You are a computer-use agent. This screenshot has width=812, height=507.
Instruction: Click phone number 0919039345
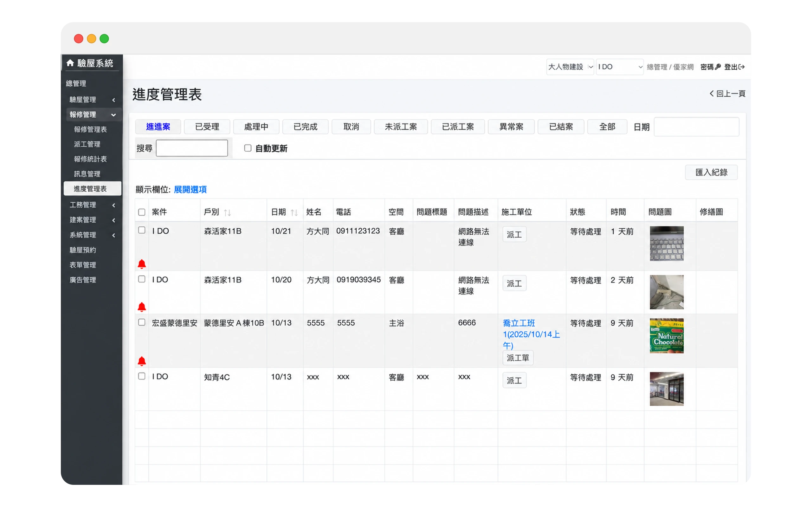[359, 280]
